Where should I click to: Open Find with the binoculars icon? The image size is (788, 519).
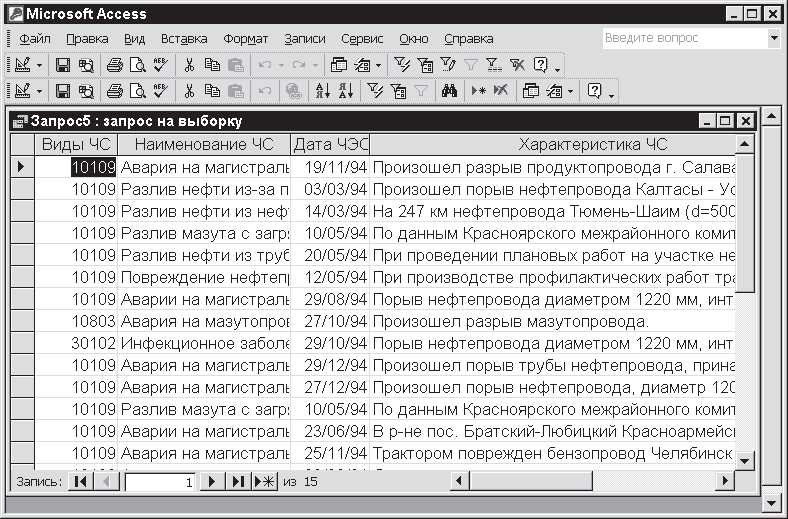449,91
